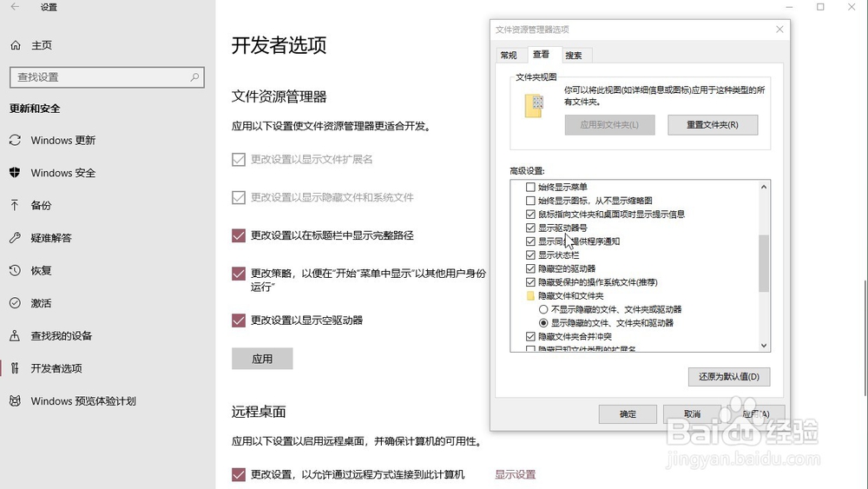The width and height of the screenshot is (868, 489).
Task: Uncheck 显示同步提供程序通知 option
Action: pos(530,241)
